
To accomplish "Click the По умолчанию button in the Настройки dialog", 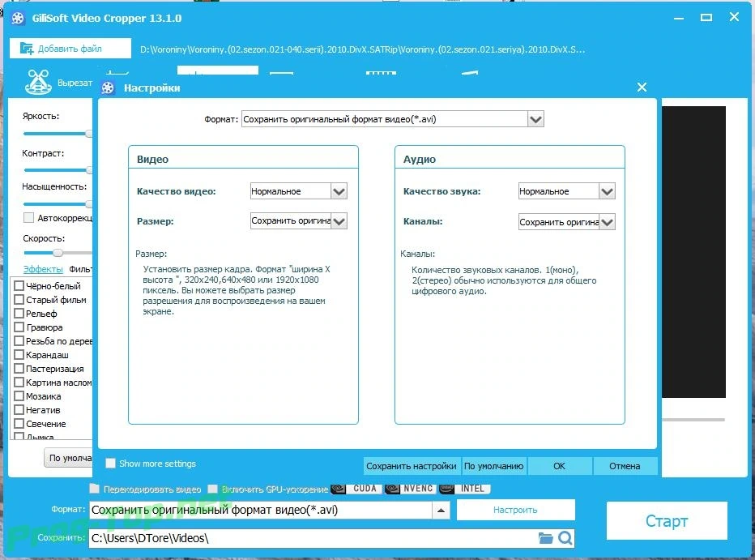I will [493, 466].
